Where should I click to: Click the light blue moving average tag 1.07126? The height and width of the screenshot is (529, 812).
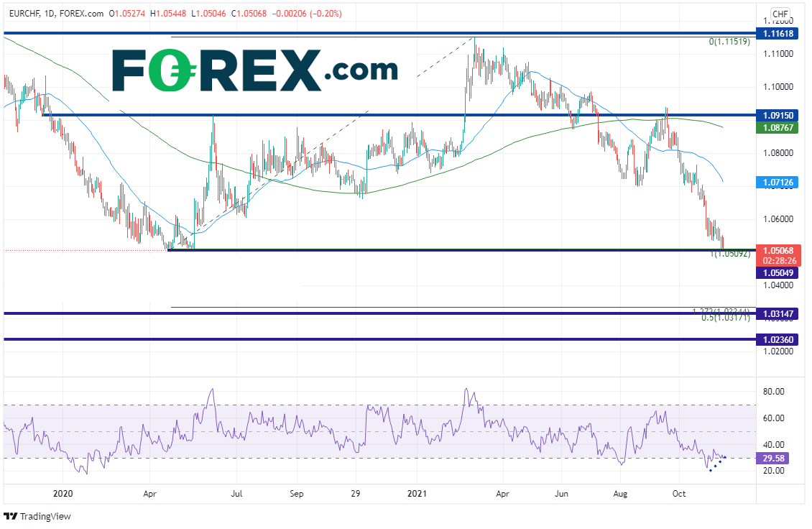click(778, 183)
